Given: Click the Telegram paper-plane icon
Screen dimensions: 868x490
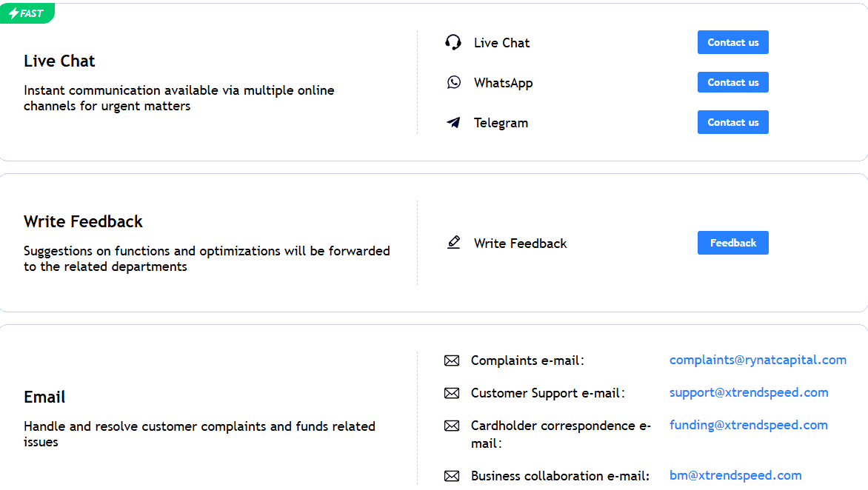Looking at the screenshot, I should click(x=453, y=122).
